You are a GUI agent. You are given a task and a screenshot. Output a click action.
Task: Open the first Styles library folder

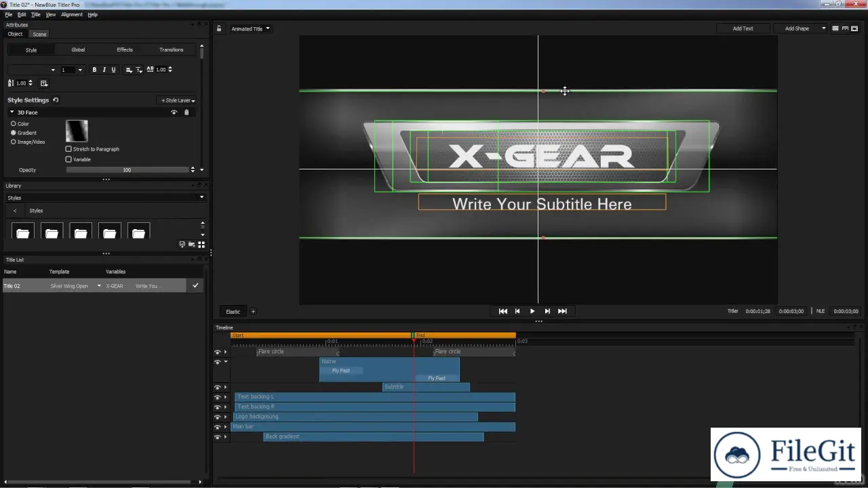22,230
